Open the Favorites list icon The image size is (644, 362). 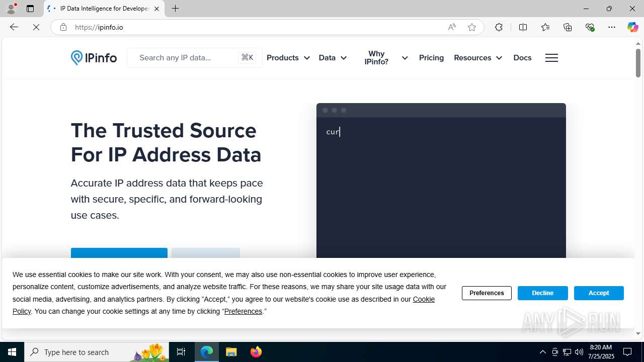[545, 27]
